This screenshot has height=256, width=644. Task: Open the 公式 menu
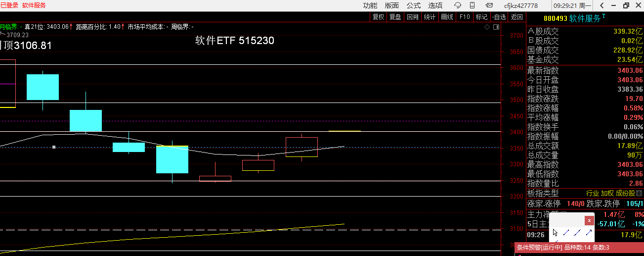[x=414, y=5]
